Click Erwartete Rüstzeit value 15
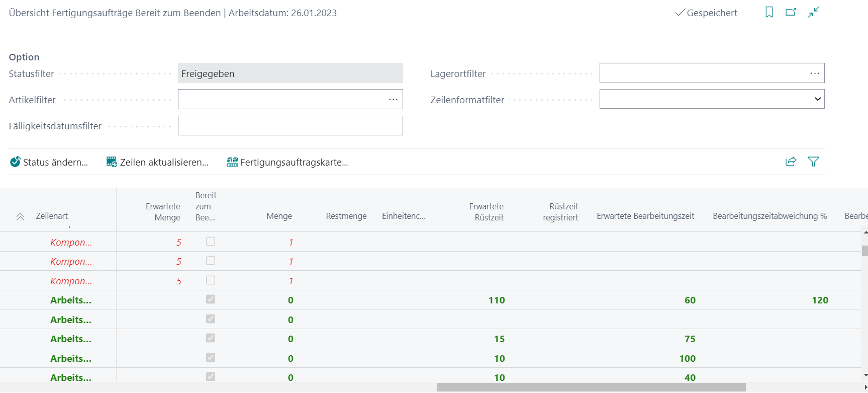Screen dimensions: 868x393 (499, 339)
